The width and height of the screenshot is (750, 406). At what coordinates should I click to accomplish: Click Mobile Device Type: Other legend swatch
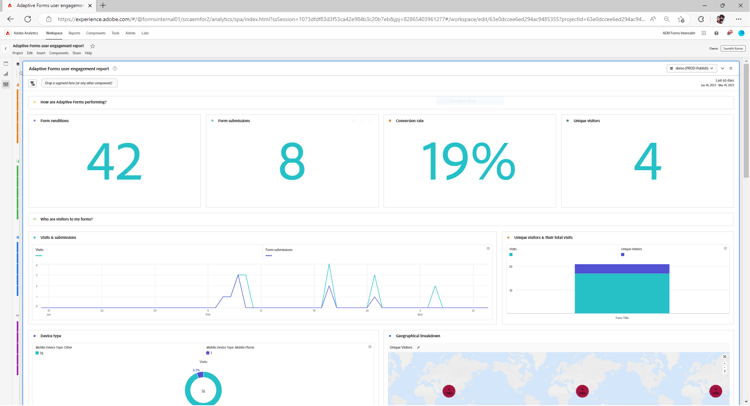37,353
